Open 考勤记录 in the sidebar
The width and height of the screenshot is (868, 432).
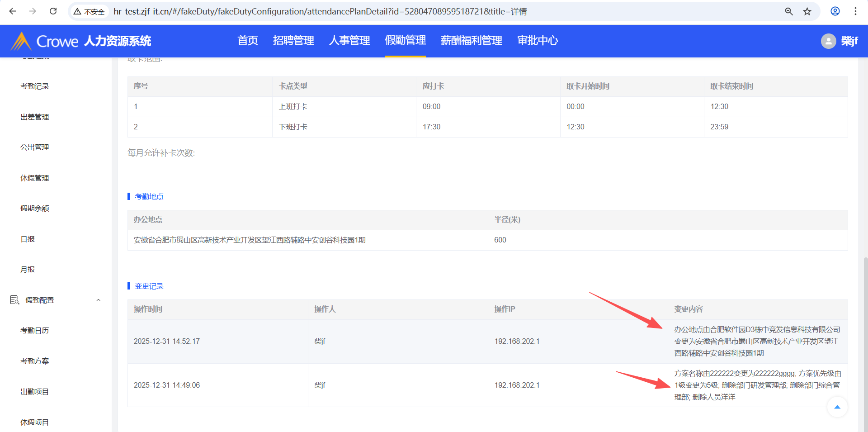(35, 86)
